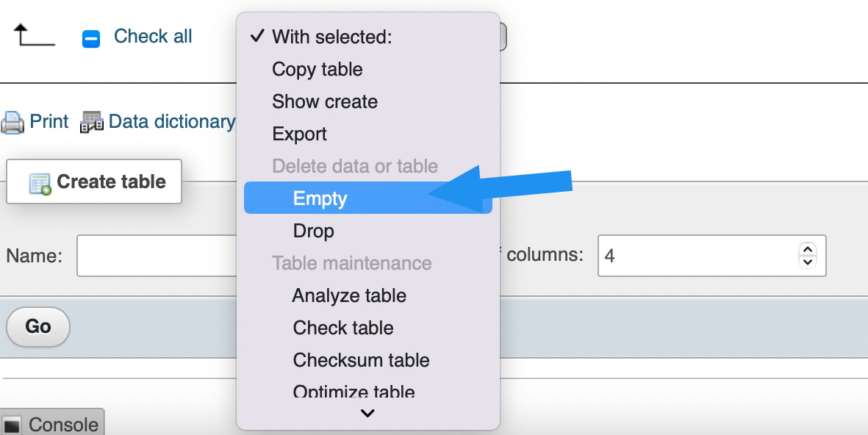
Task: Click the scroll-down chevron in the dropdown list
Action: tap(367, 414)
